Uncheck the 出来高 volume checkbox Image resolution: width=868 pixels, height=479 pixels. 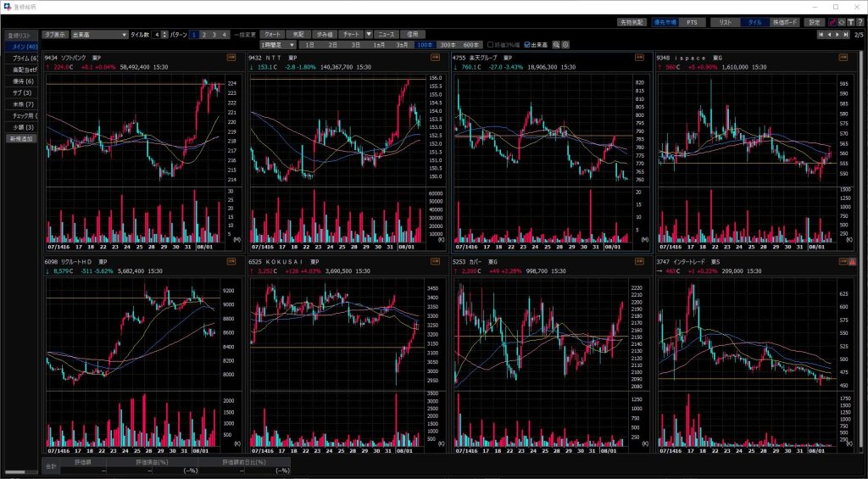point(528,45)
